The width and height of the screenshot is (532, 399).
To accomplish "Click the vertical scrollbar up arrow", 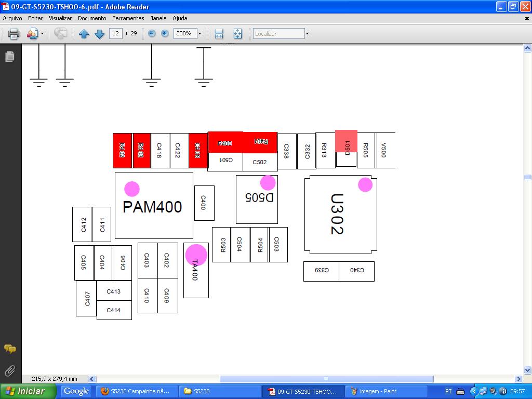I will click(x=527, y=48).
